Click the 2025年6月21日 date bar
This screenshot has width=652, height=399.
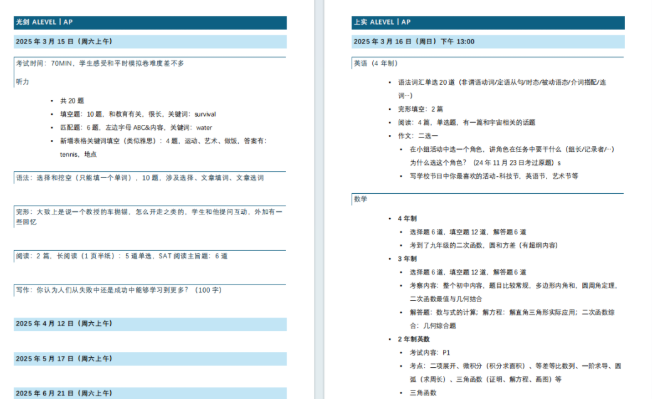150,393
